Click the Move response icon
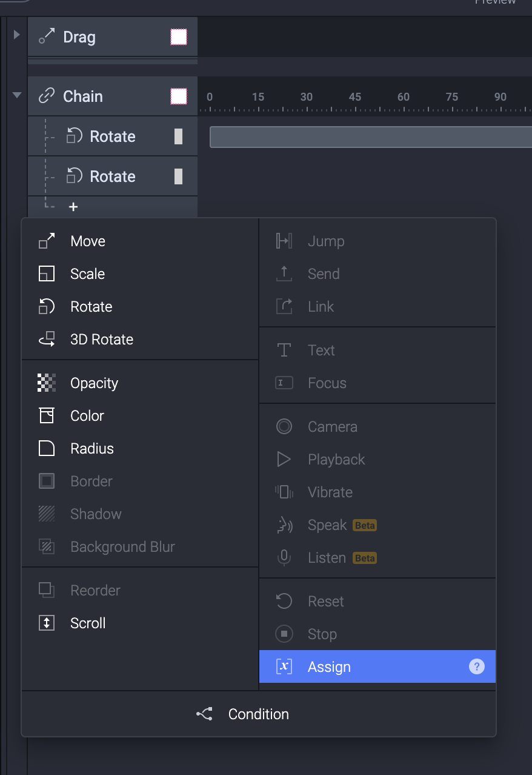The height and width of the screenshot is (775, 532). 47,241
